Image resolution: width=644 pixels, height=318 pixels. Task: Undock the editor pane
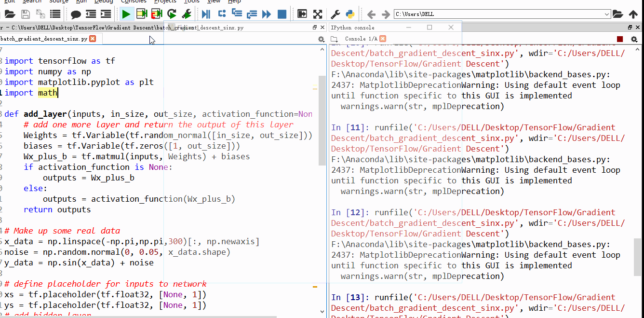pos(315,28)
